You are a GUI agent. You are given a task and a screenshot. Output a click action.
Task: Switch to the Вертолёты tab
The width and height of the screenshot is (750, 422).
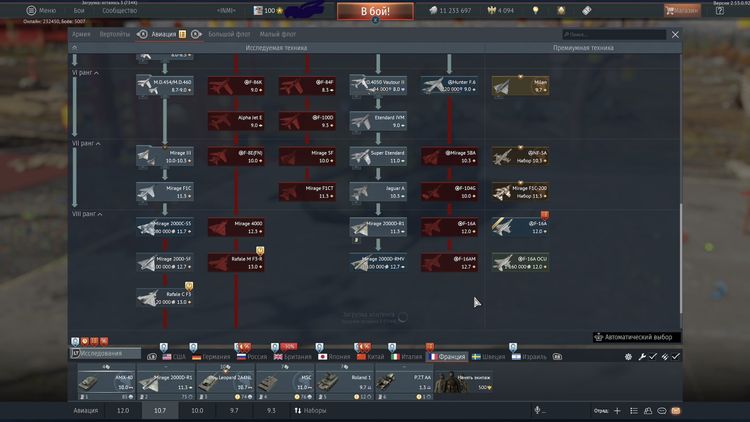tap(115, 34)
